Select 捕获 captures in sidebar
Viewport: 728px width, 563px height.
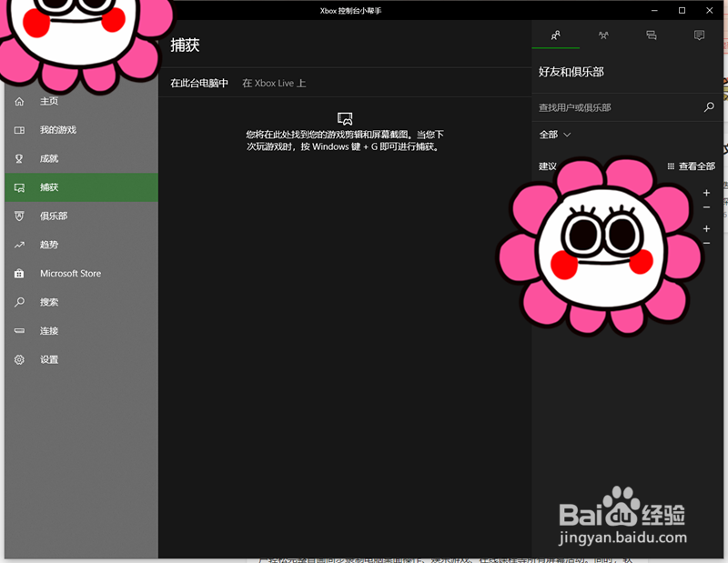pos(81,187)
